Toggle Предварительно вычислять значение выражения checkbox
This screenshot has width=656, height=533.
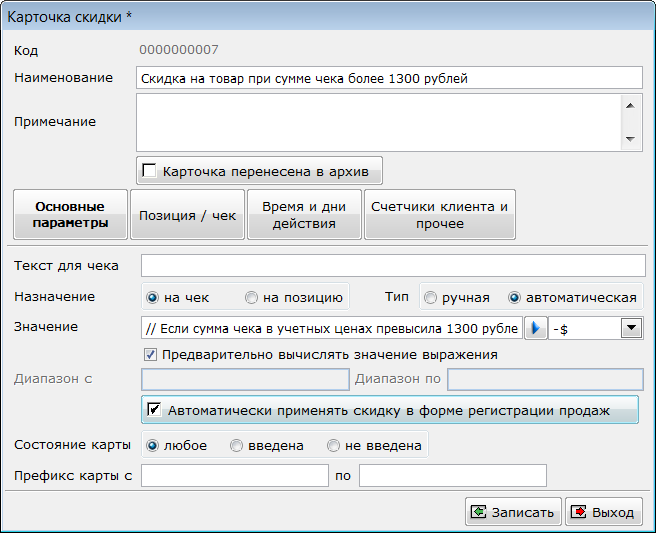click(x=150, y=354)
